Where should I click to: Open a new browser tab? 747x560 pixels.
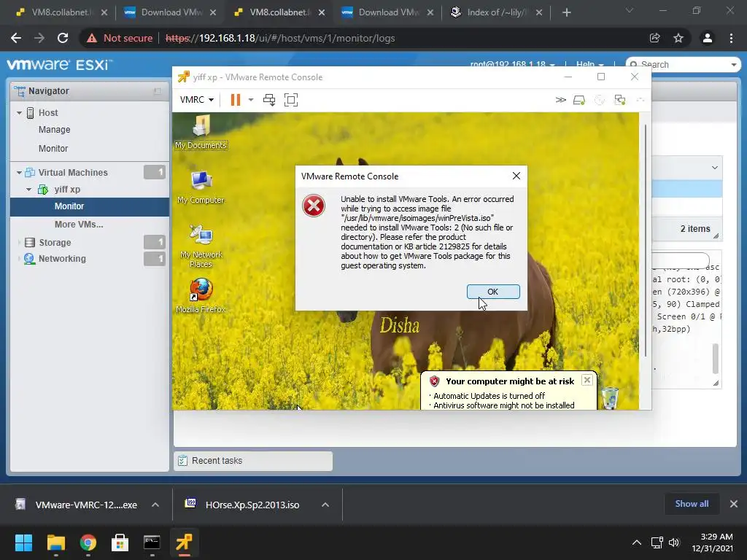click(x=566, y=12)
